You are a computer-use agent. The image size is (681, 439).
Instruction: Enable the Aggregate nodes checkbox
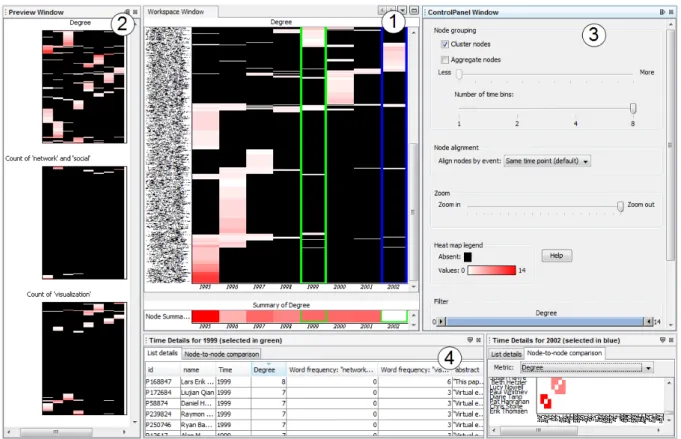pyautogui.click(x=445, y=59)
